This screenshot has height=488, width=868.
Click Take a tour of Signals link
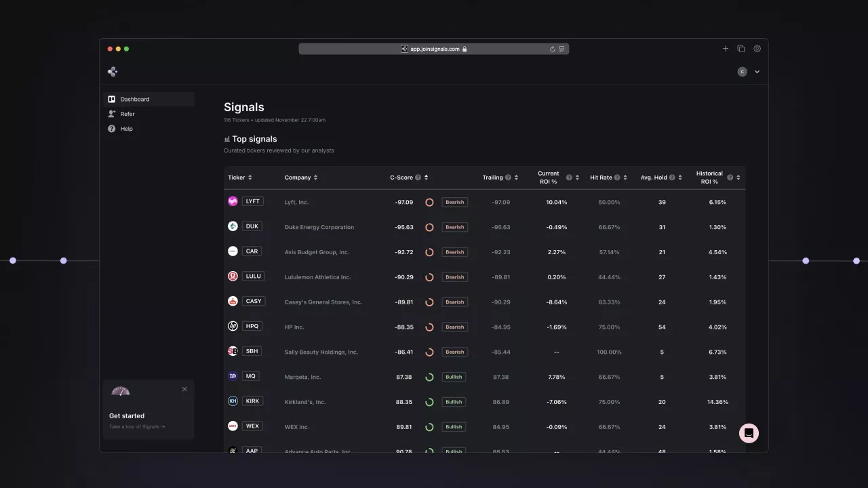137,427
